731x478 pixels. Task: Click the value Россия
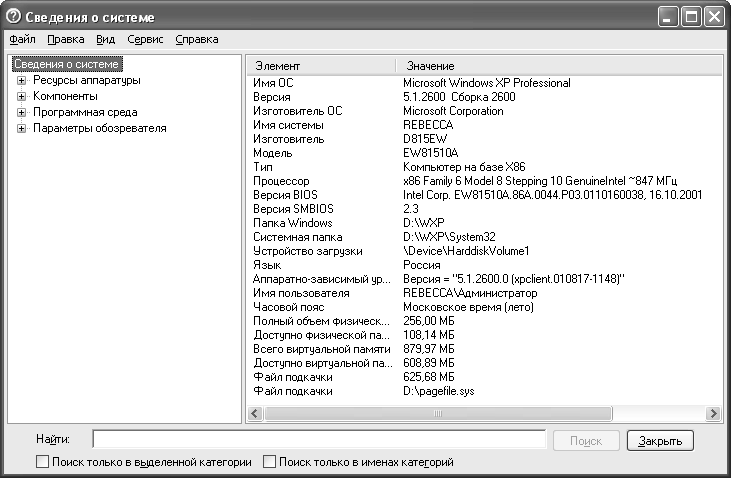point(422,265)
